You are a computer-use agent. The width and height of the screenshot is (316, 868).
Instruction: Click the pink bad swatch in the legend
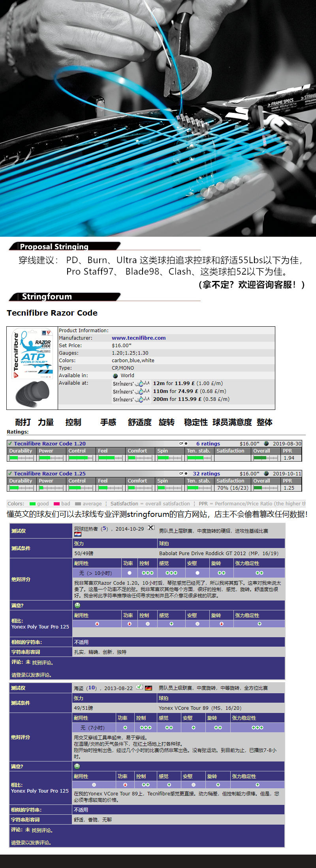(x=57, y=503)
